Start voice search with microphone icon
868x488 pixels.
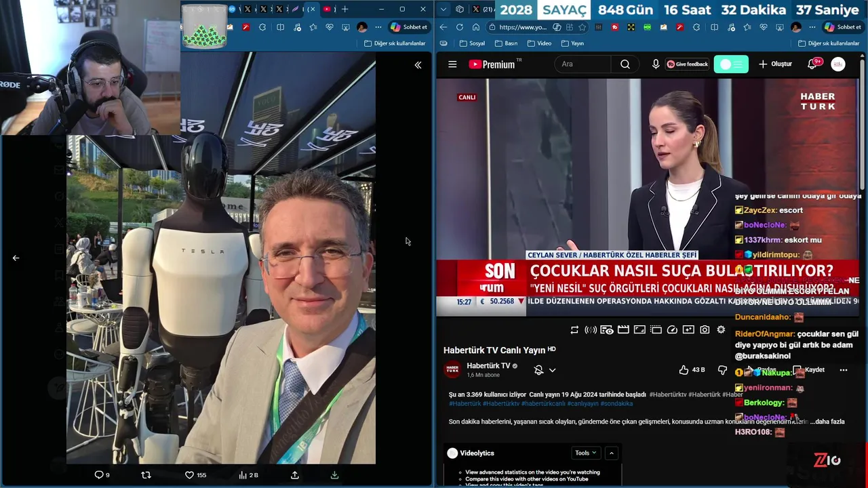pyautogui.click(x=656, y=64)
